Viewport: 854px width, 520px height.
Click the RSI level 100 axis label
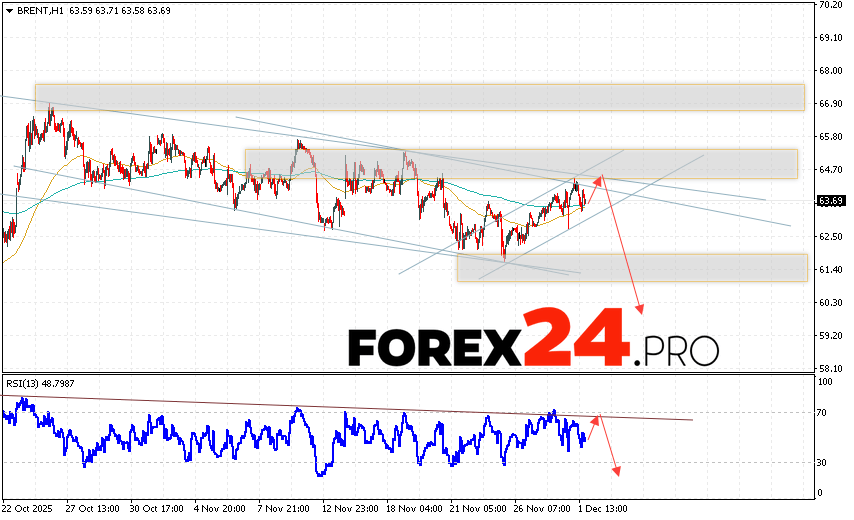[826, 382]
